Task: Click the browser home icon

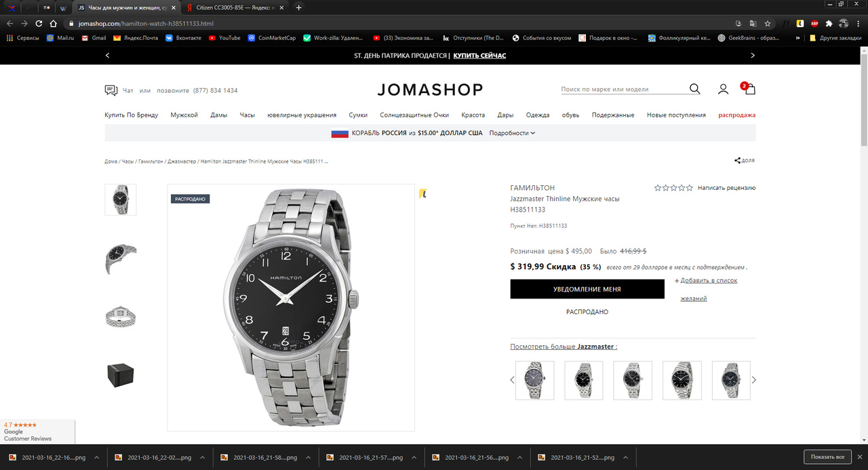Action: pyautogui.click(x=53, y=23)
